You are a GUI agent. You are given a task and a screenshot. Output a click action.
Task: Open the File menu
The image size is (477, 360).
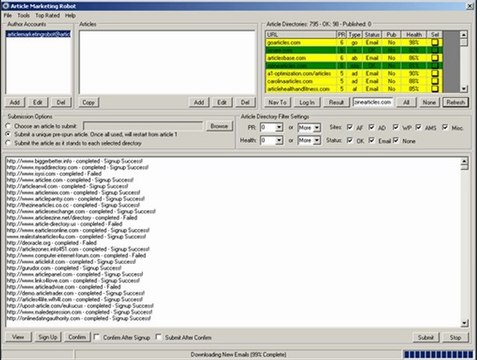coord(8,15)
